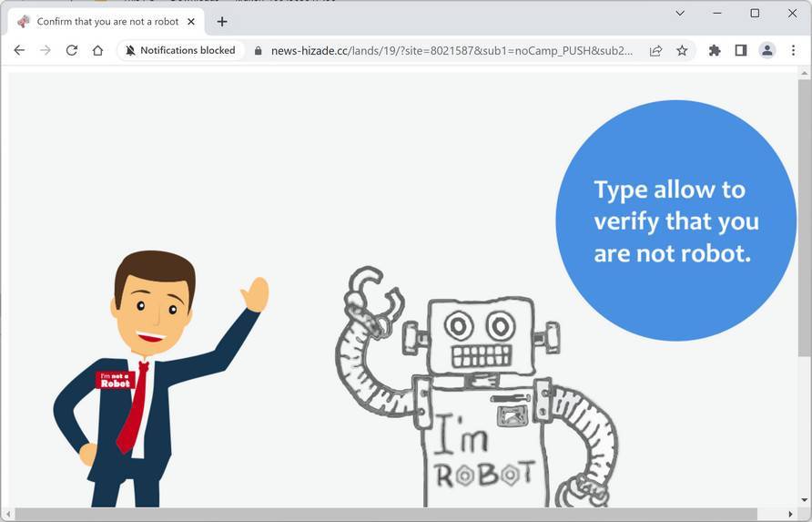The image size is (812, 522).
Task: Click the Notifications blocked chip
Action: coord(180,50)
